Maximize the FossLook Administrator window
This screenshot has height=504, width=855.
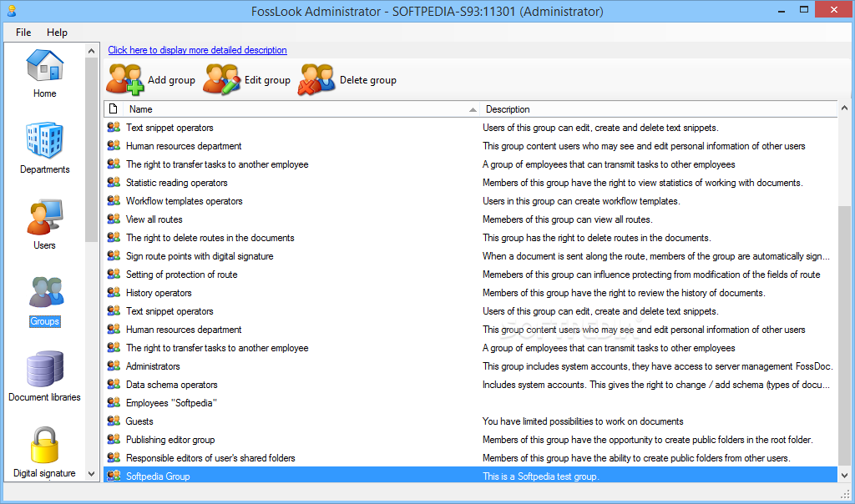tap(804, 10)
